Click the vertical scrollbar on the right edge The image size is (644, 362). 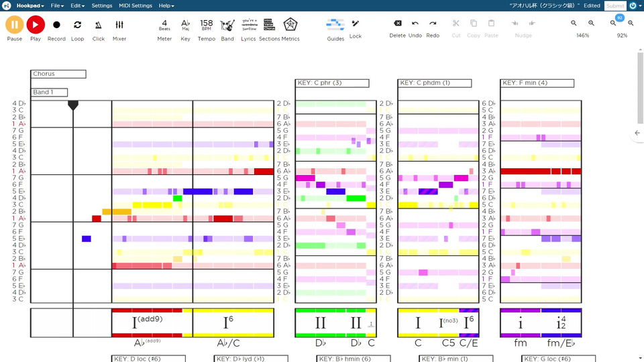(641, 87)
